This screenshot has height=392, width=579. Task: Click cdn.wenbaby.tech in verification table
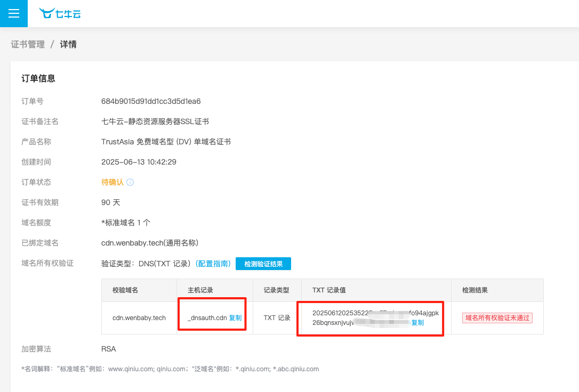[x=139, y=318]
